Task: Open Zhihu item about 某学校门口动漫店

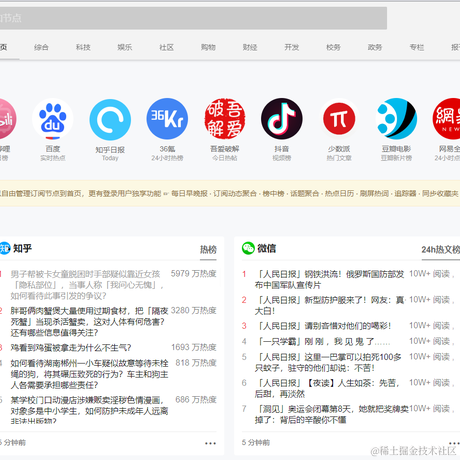Action: (89, 410)
